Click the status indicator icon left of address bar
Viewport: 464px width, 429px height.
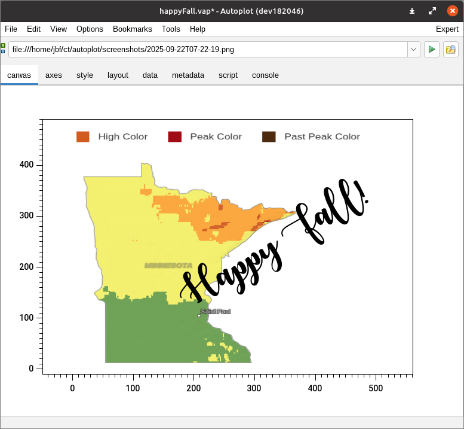click(x=3, y=48)
